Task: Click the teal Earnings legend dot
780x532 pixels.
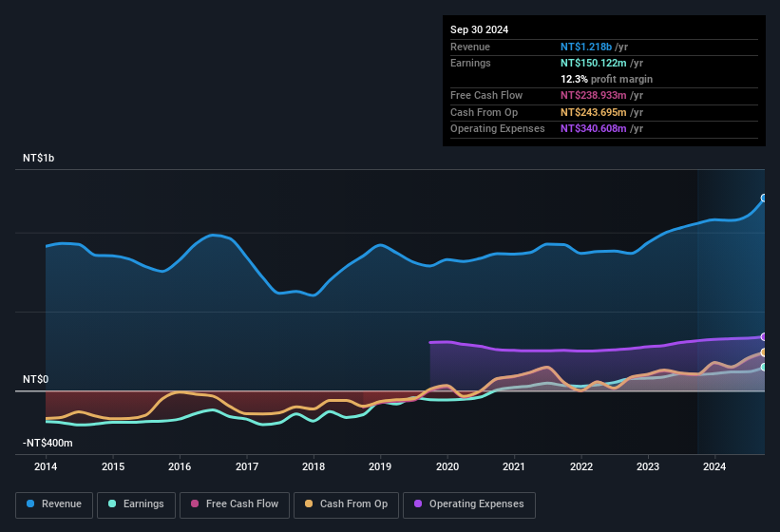Action: (112, 503)
